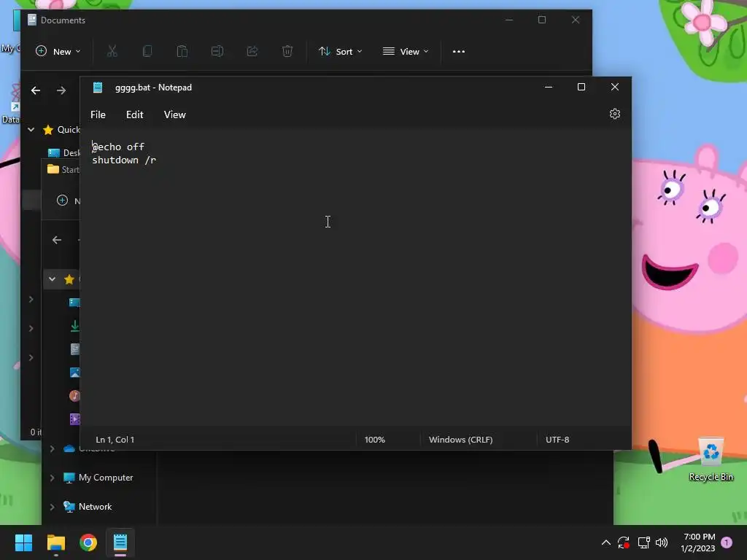This screenshot has height=560, width=747.
Task: Click the 100% zoom status entry
Action: (x=374, y=440)
